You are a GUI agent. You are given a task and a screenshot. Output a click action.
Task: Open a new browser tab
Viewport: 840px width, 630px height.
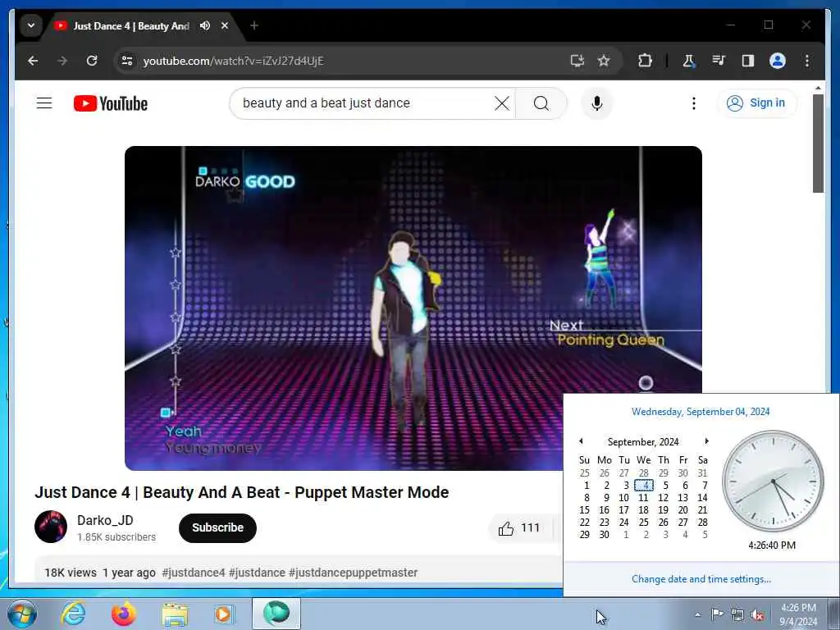(254, 25)
